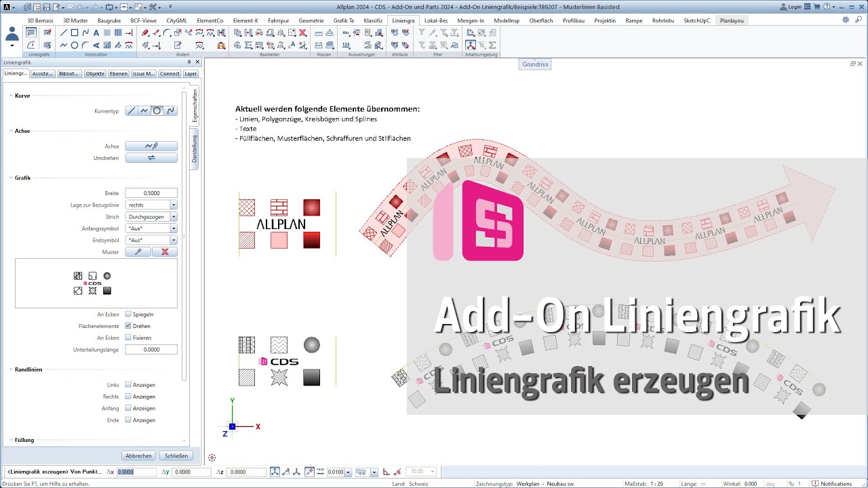Click the 'Abc' Auswertungen icon
Screen dimensions: 868x488
[x=346, y=33]
